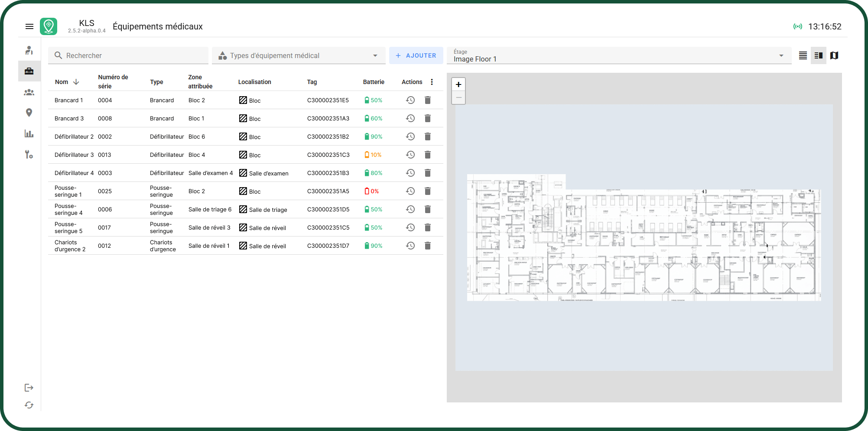Switch to split list and map view
Viewport: 868px width, 431px height.
coord(819,55)
